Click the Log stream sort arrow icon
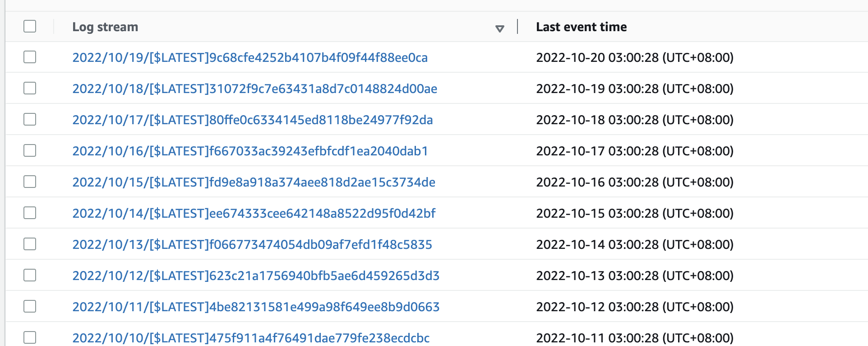The width and height of the screenshot is (868, 346). pyautogui.click(x=499, y=28)
